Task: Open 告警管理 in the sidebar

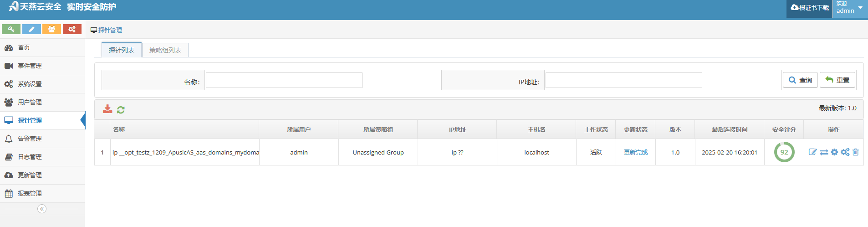Action: (x=42, y=139)
